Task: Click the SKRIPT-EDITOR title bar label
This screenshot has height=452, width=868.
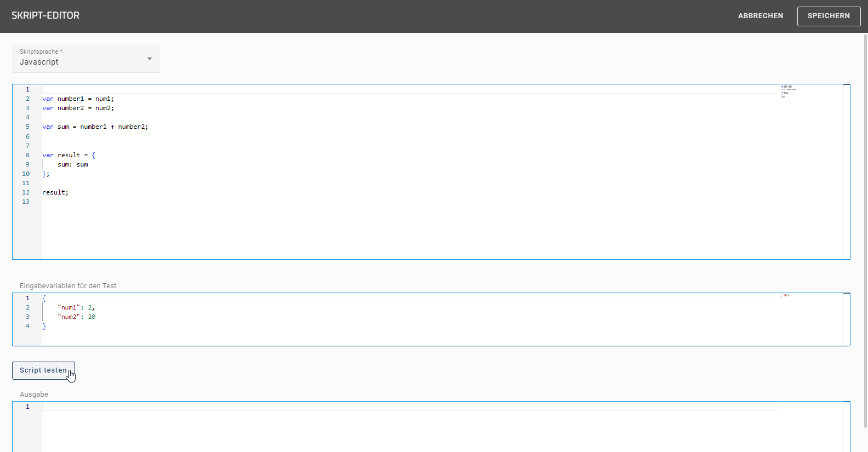Action: (46, 16)
